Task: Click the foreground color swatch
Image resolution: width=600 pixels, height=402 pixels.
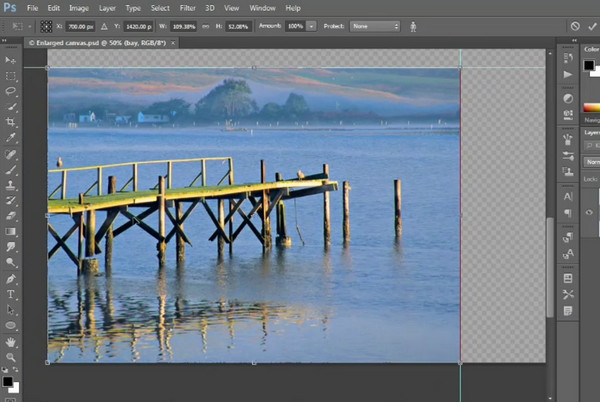Action: pos(9,379)
